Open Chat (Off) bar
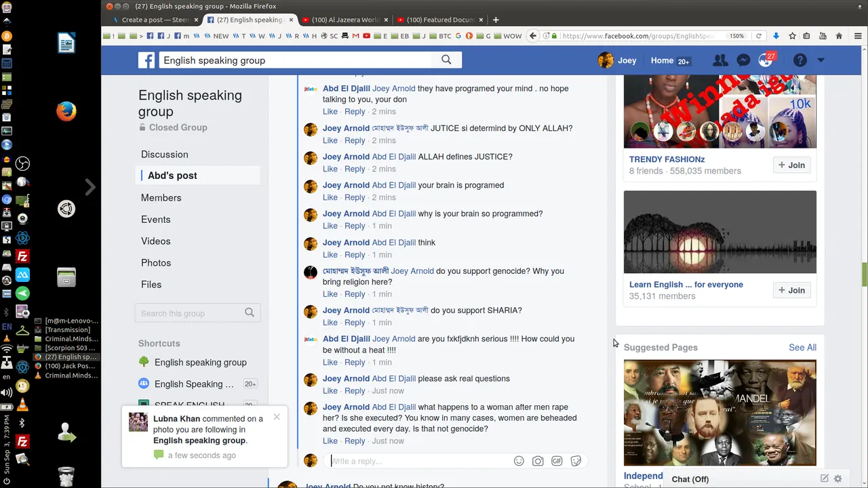Viewport: 868px width, 488px height. [x=690, y=479]
